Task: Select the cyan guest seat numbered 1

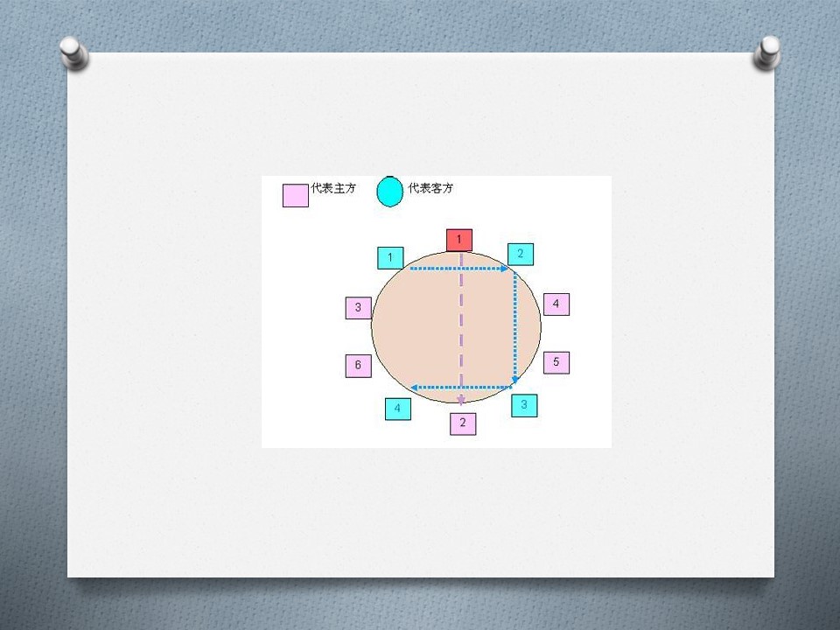Action: click(390, 257)
